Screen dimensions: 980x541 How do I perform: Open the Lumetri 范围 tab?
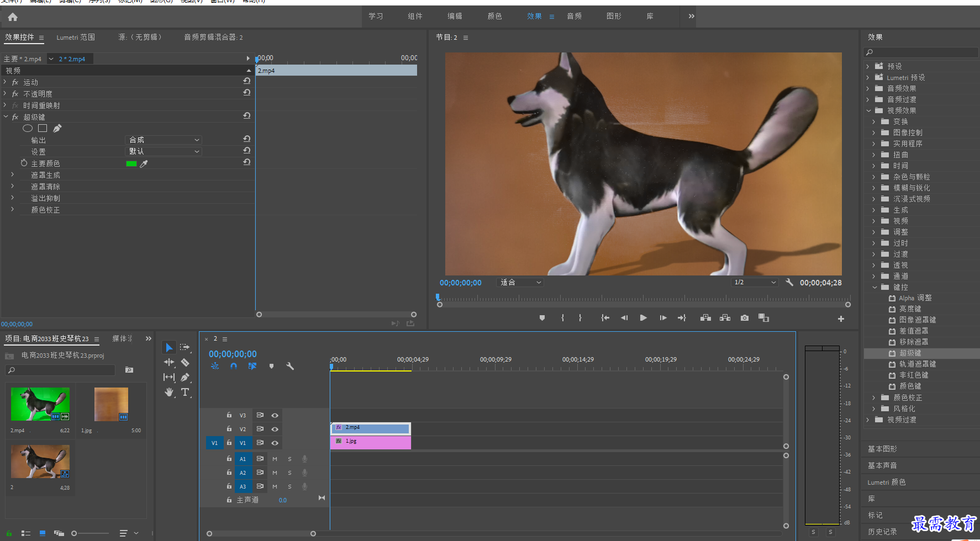tap(76, 37)
